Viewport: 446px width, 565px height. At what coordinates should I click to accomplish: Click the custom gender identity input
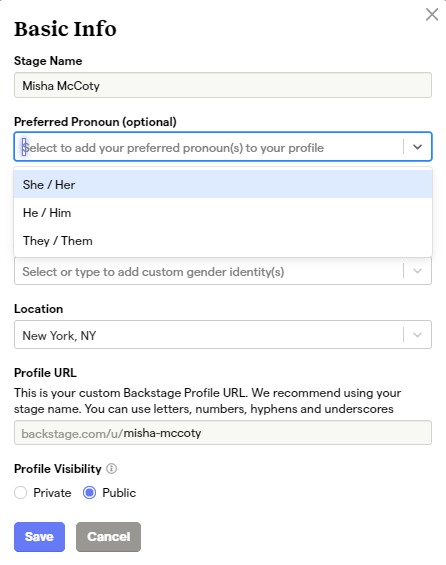click(x=209, y=271)
